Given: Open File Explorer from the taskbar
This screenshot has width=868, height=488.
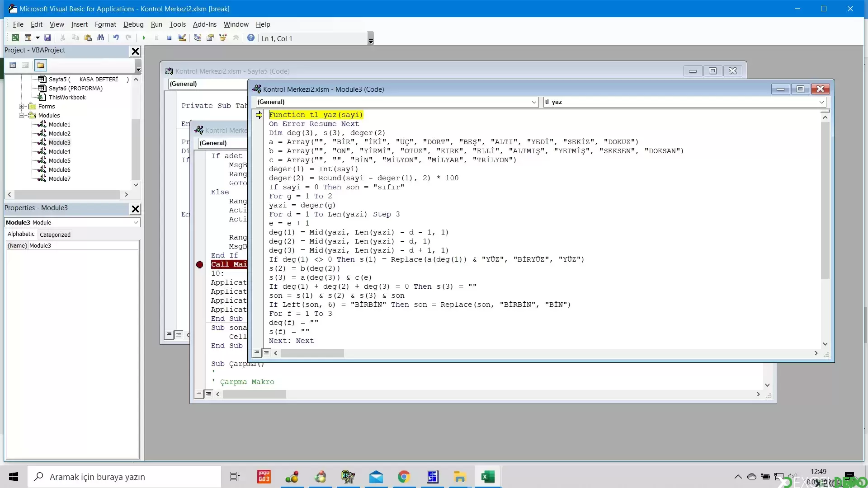Looking at the screenshot, I should click(460, 477).
